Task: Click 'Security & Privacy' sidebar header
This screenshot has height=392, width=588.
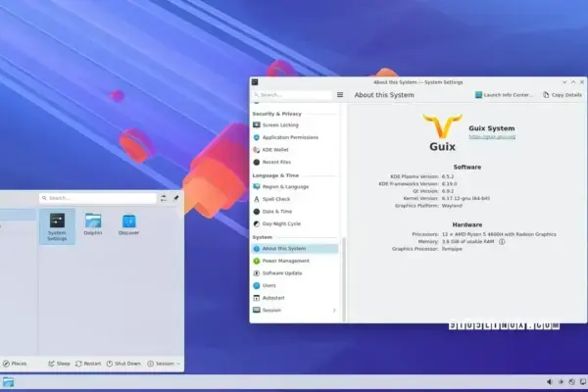Action: [276, 114]
